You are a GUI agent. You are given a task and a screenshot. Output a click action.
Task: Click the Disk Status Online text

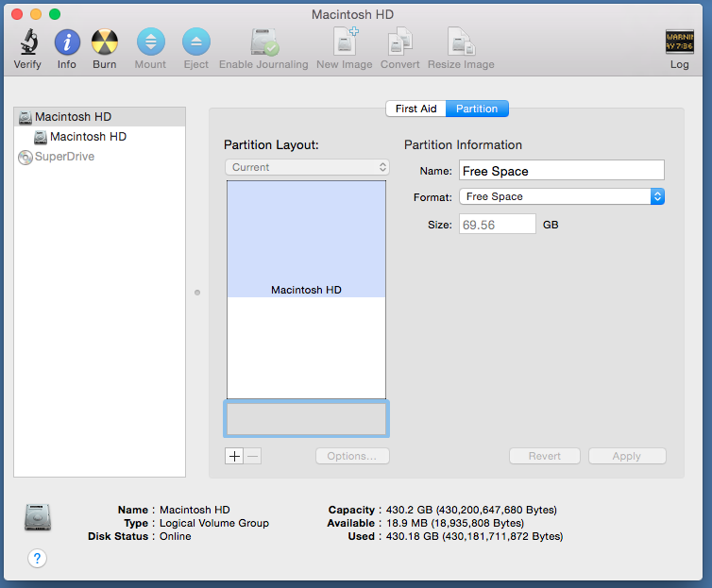tap(176, 536)
